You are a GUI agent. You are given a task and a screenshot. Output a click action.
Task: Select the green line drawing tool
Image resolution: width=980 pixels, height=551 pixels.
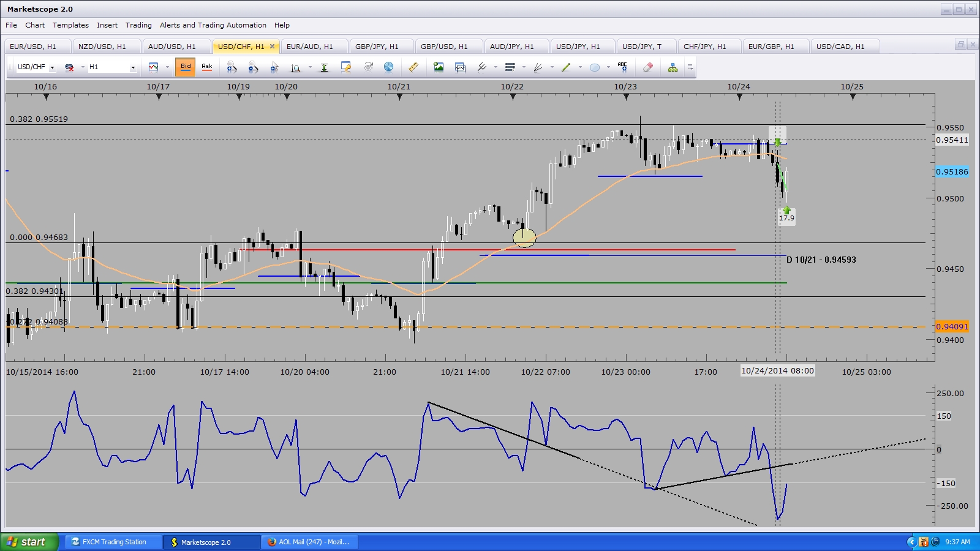point(566,67)
